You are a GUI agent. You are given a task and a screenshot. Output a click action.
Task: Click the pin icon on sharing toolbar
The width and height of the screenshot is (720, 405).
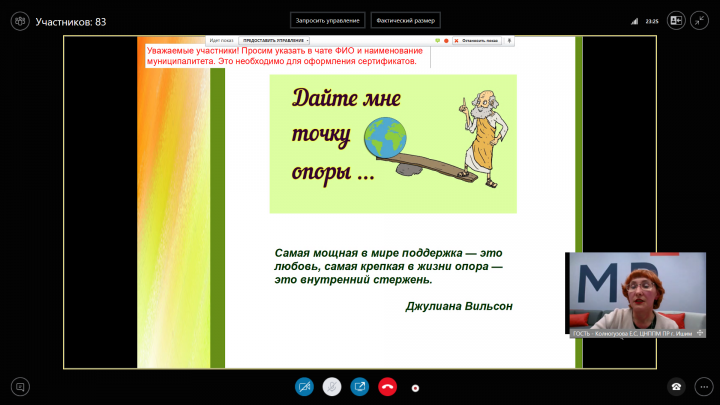(x=510, y=40)
